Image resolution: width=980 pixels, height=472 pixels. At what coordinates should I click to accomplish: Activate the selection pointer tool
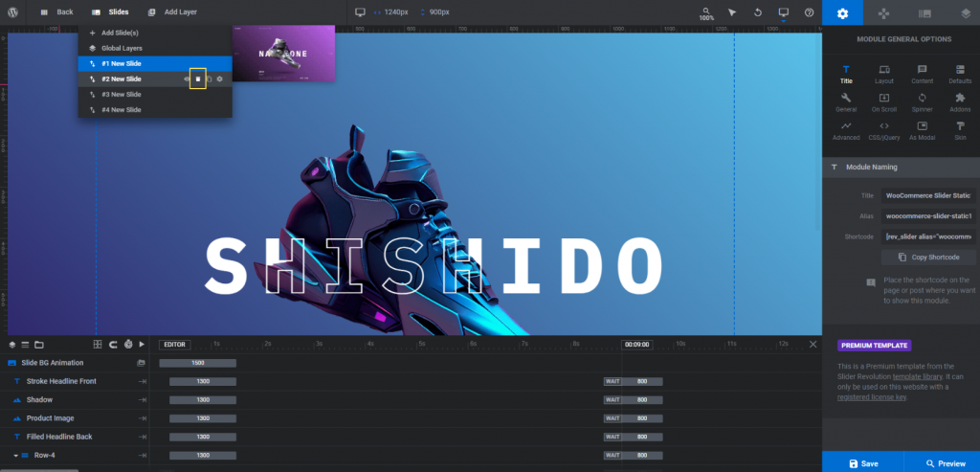732,11
